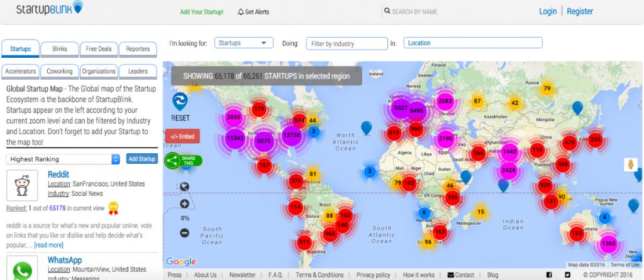
Task: Click the Contact footer link
Action: pyautogui.click(x=461, y=275)
